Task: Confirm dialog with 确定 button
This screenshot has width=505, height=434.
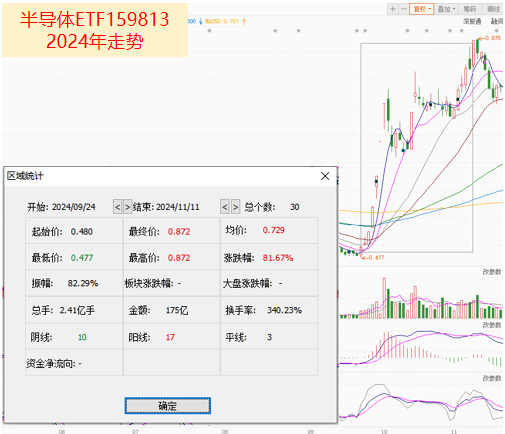Action: coord(168,406)
